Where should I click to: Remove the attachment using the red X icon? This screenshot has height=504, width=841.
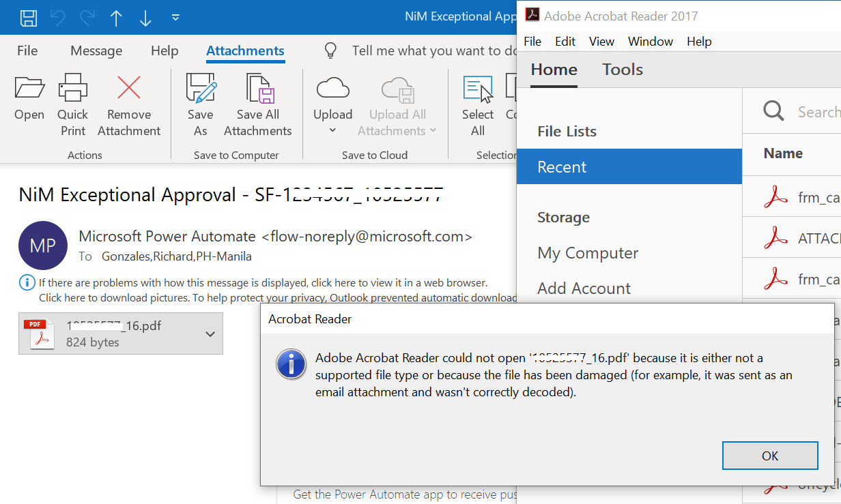click(x=128, y=87)
